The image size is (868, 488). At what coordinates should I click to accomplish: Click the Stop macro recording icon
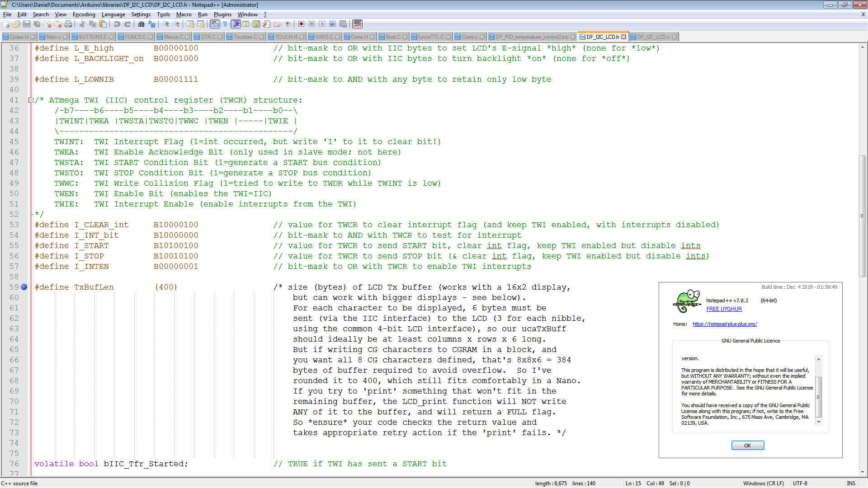pos(311,24)
